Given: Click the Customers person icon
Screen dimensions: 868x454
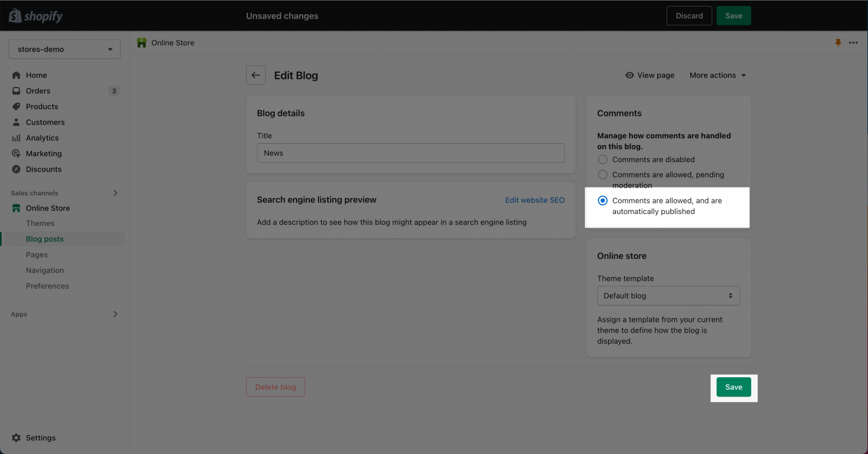Looking at the screenshot, I should pyautogui.click(x=16, y=122).
